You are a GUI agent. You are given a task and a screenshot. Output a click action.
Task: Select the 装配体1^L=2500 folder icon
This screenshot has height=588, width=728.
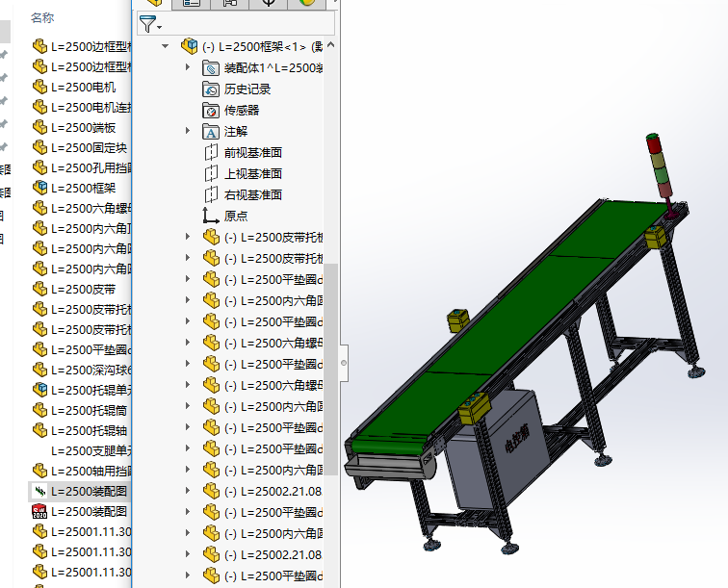coord(211,68)
